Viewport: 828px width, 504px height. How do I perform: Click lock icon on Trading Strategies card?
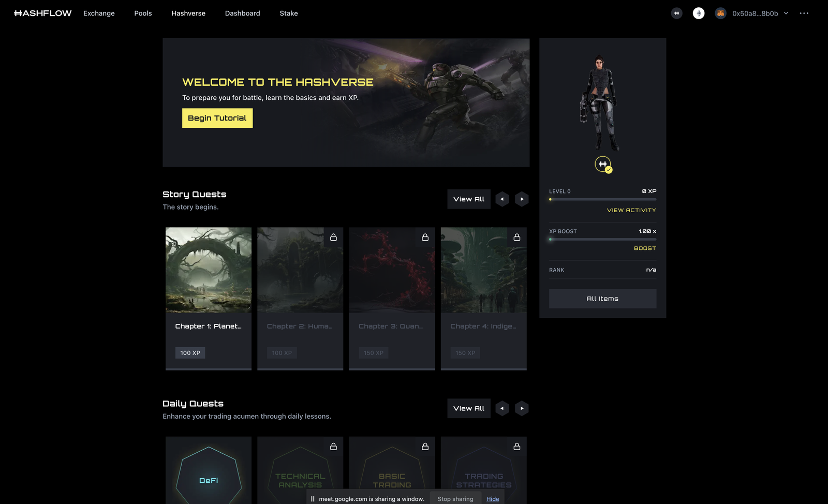coord(516,446)
